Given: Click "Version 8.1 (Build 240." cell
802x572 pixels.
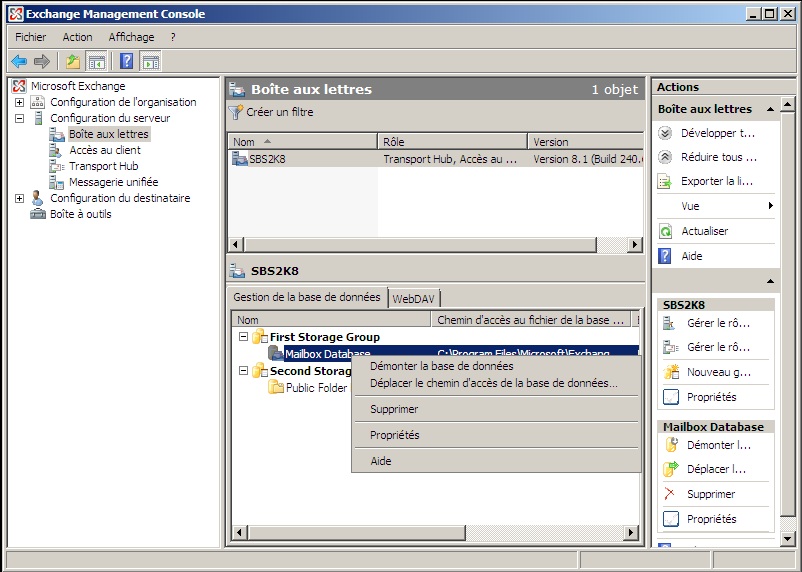Looking at the screenshot, I should pyautogui.click(x=588, y=159).
